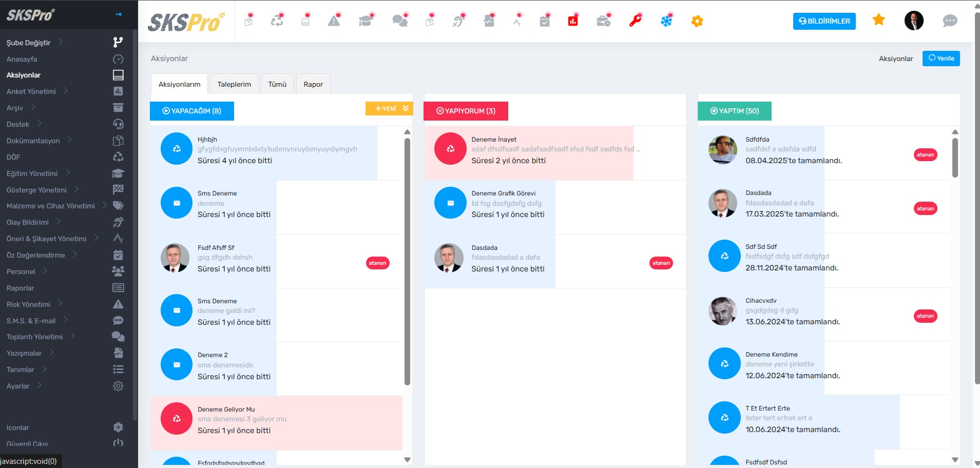Click the YAPTIM (50) column header button
This screenshot has height=468, width=980.
click(x=735, y=111)
